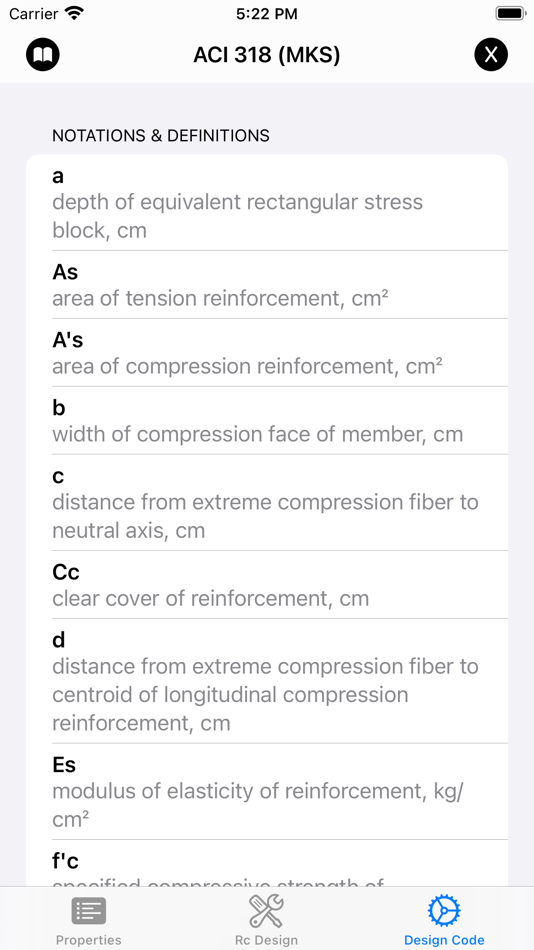
Task: Close the ACI 318 view with X
Action: 491,55
